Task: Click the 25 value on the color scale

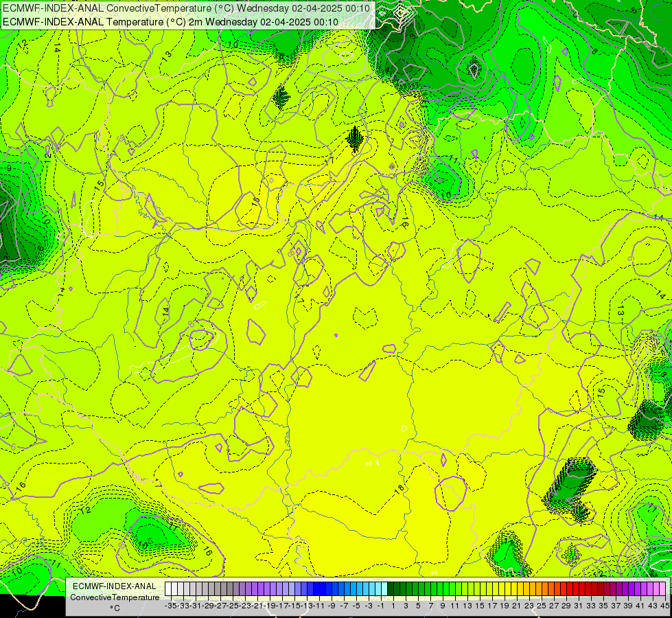Action: [542, 606]
